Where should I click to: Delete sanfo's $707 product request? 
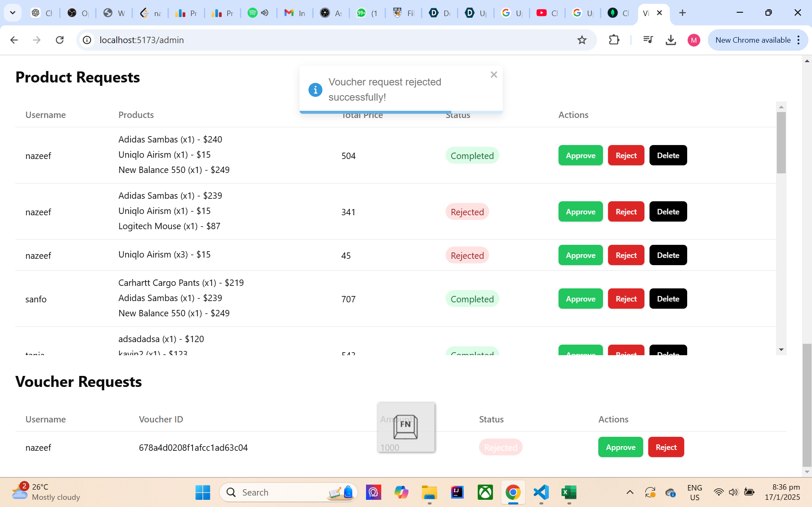click(x=668, y=299)
